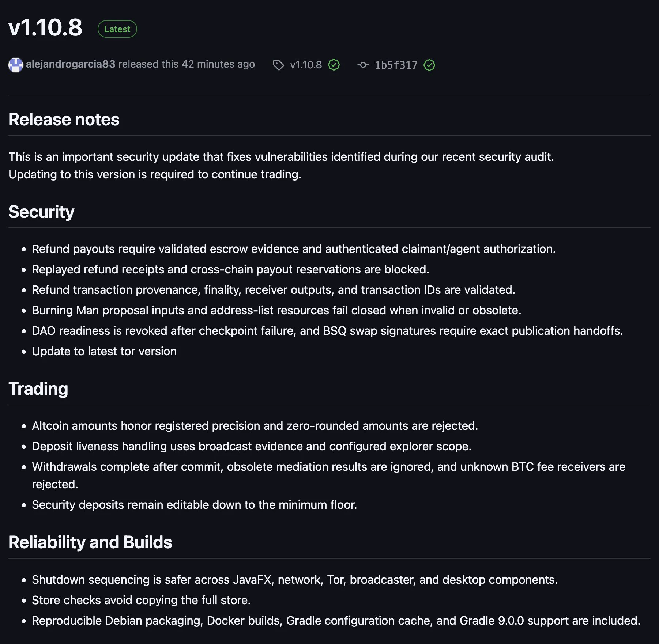Image resolution: width=659 pixels, height=644 pixels.
Task: Click the verified badge next to commit 1b5f317
Action: click(x=429, y=65)
